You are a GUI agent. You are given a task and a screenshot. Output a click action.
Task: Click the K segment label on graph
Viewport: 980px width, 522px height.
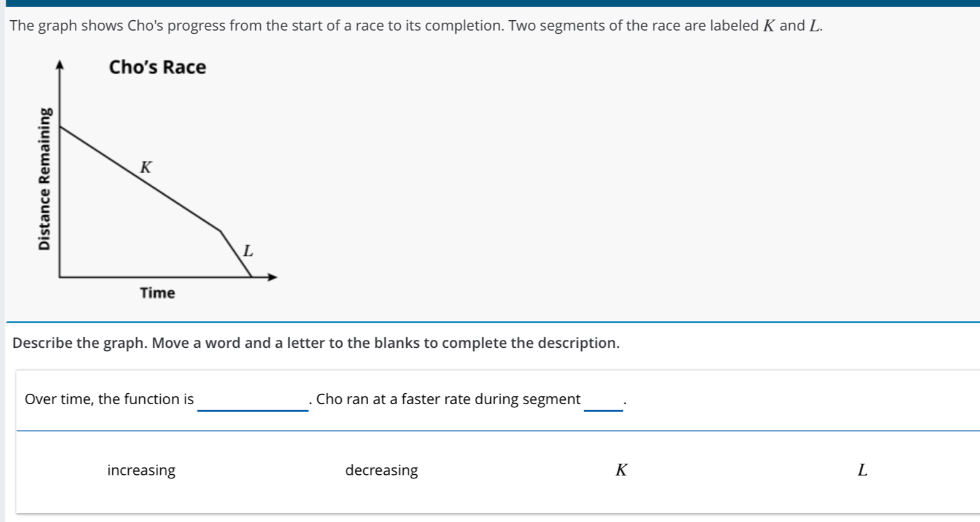(145, 167)
